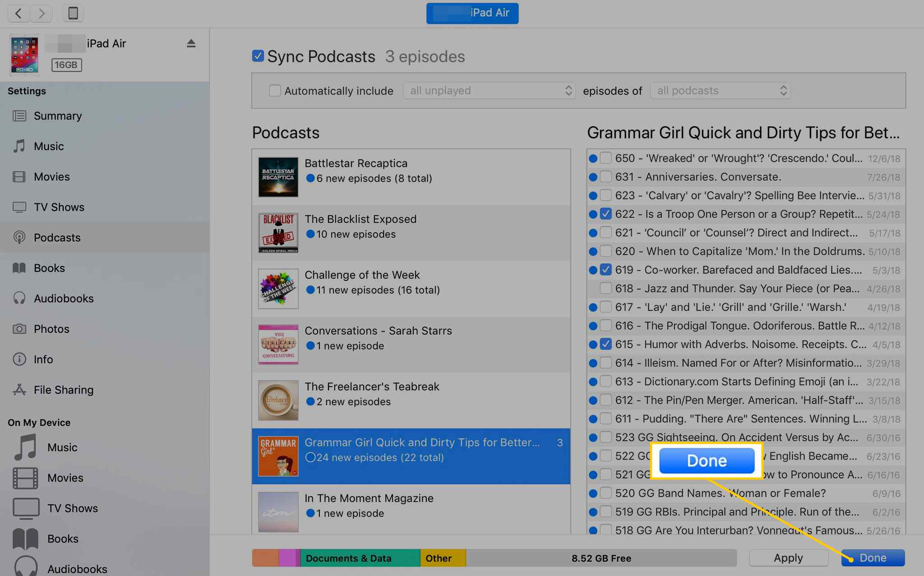Click Music note icon under On My Device
Image resolution: width=924 pixels, height=576 pixels.
coord(25,447)
